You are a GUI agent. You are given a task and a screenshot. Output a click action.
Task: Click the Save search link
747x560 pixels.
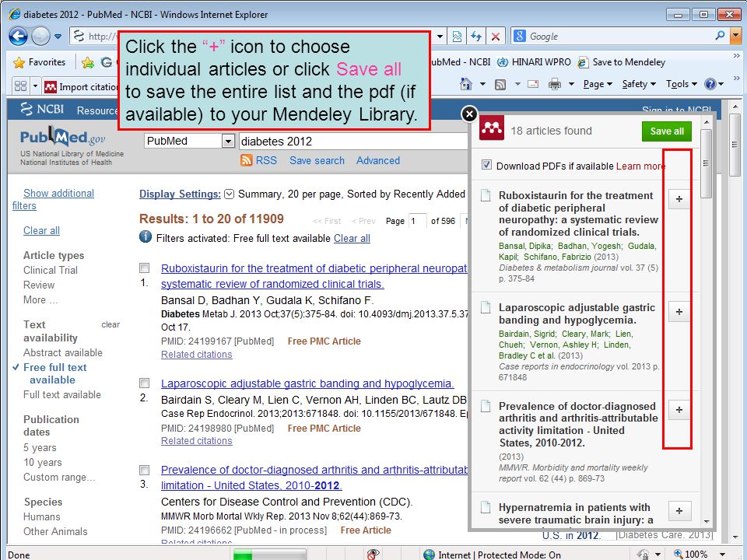pyautogui.click(x=317, y=160)
